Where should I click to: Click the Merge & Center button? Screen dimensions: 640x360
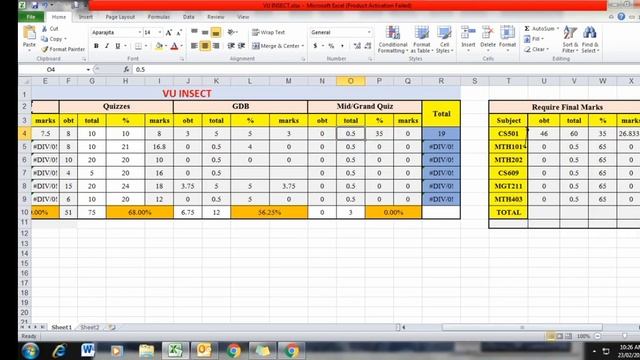[x=276, y=46]
